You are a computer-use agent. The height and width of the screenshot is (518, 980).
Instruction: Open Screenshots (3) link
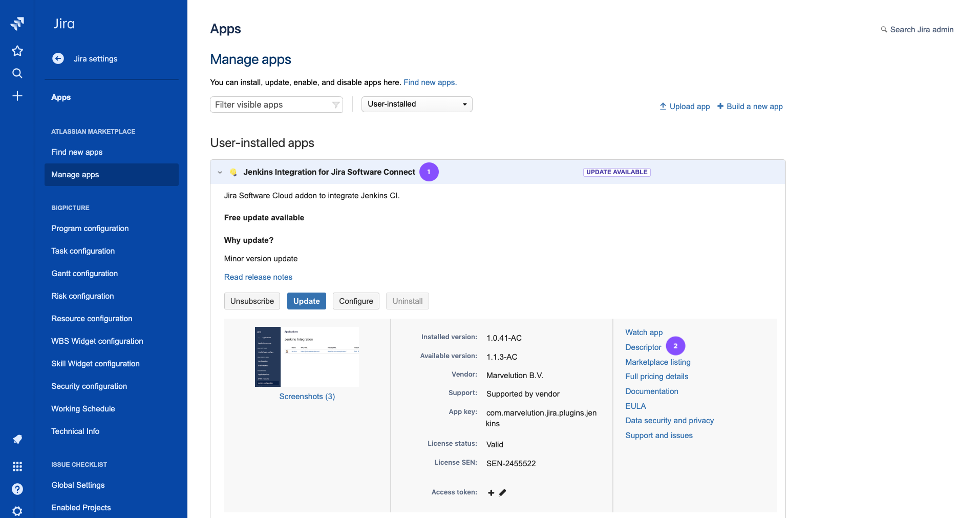(x=307, y=397)
